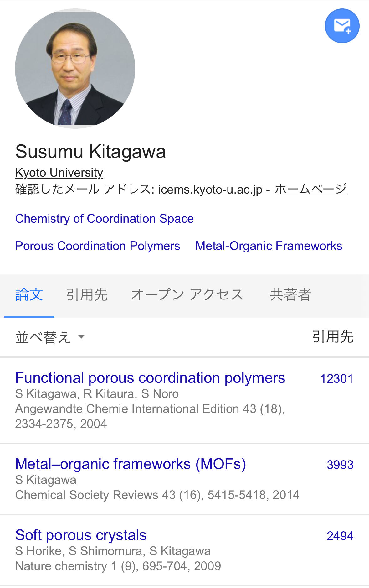Image resolution: width=369 pixels, height=588 pixels.
Task: Click the author name Susumu Kitagawa
Action: tap(90, 152)
